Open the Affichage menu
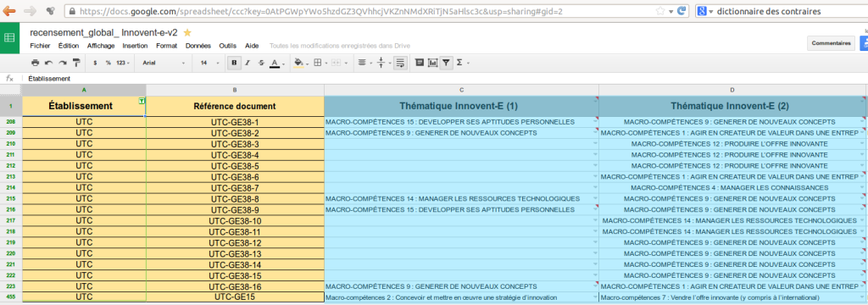This screenshot has width=868, height=305. (x=102, y=46)
